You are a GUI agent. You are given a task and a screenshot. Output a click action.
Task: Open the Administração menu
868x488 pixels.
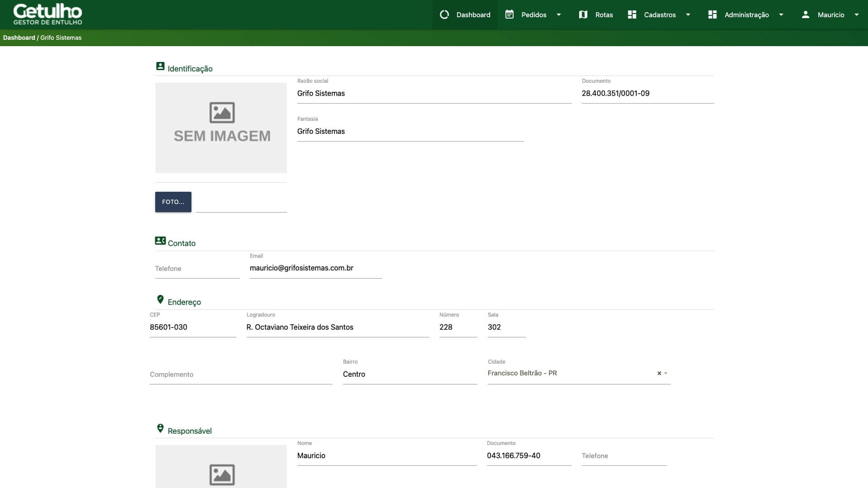tap(746, 14)
